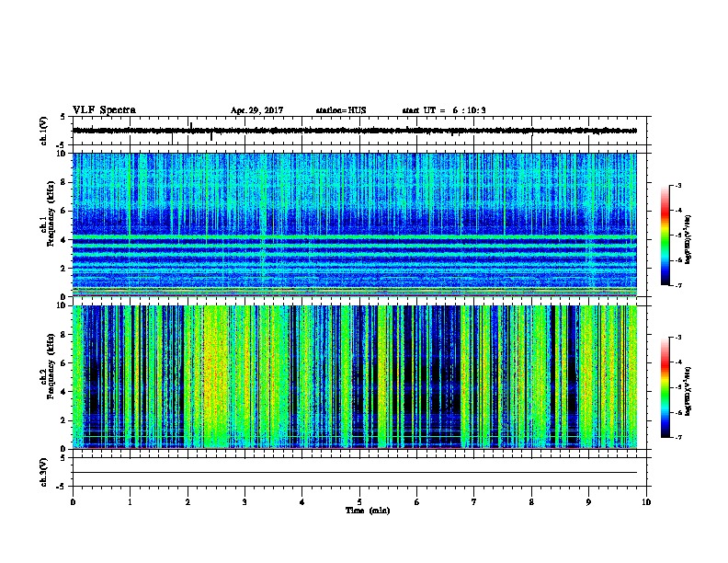Click the 'Time (min)' axis label
Viewport: 728px width, 563px height.
point(368,511)
